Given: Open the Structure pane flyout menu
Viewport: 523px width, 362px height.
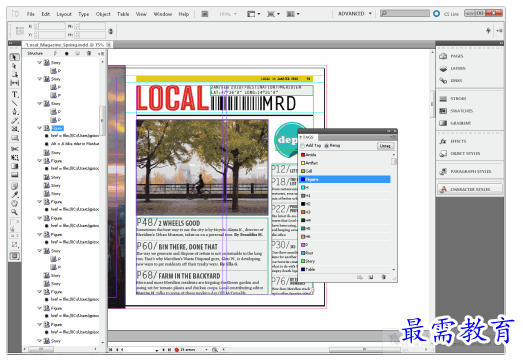Looking at the screenshot, I should click(101, 53).
